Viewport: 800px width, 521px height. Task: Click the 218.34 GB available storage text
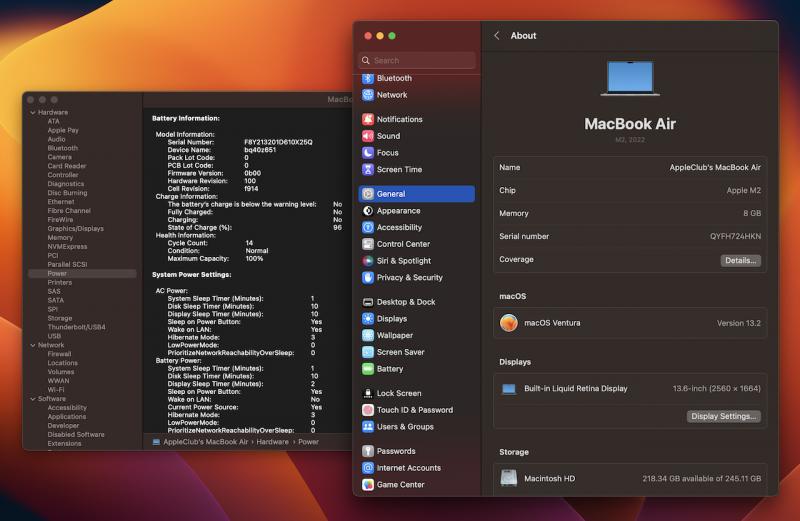702,479
